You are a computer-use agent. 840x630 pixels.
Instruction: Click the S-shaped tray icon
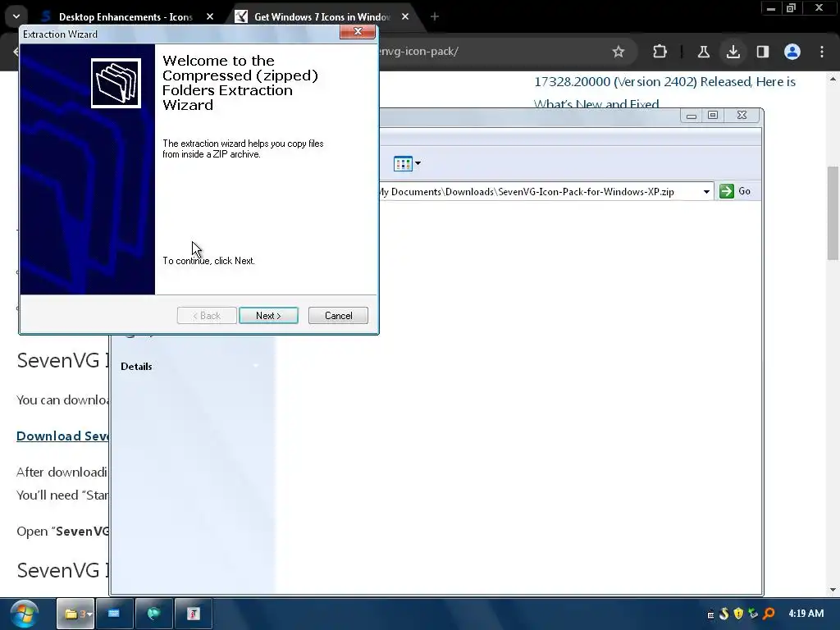coord(724,614)
